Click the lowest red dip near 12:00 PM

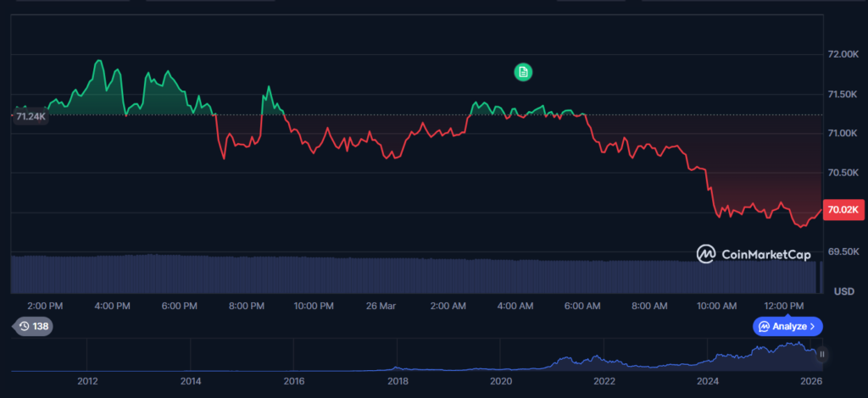pos(802,226)
